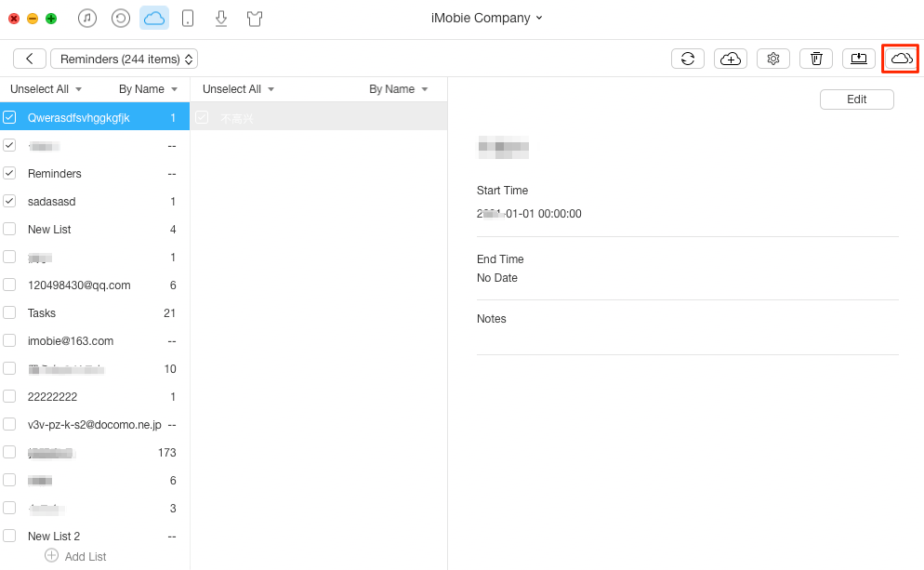Select the New List 2 name

click(54, 537)
